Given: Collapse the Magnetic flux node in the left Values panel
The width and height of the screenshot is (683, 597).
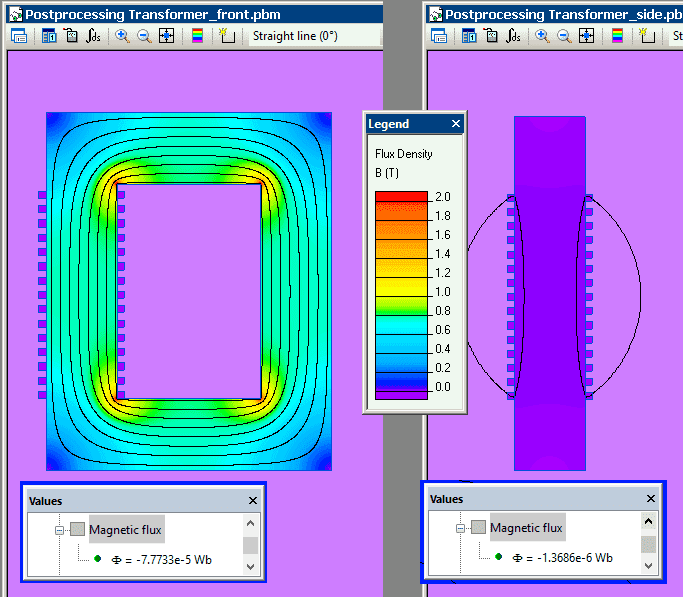Looking at the screenshot, I should coord(59,529).
